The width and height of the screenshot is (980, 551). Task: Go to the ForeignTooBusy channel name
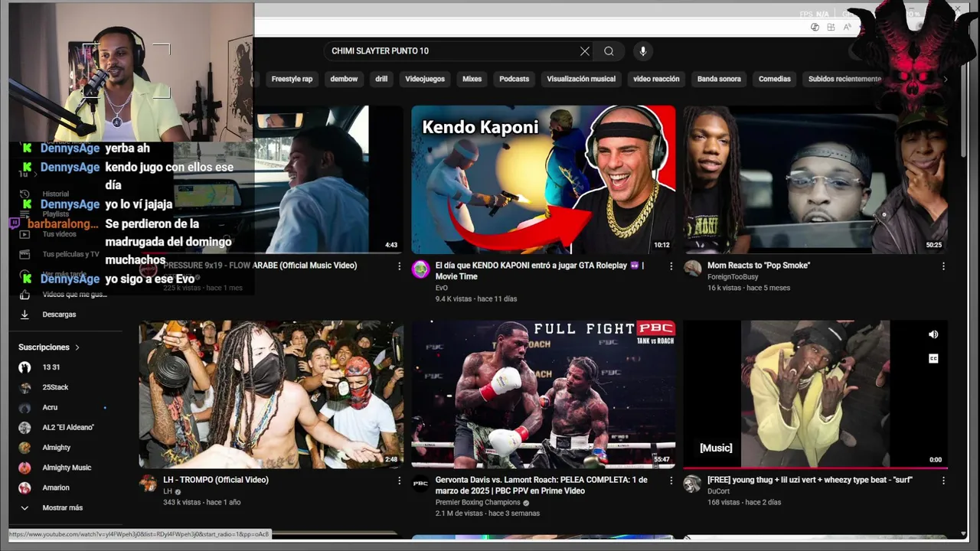click(x=733, y=277)
